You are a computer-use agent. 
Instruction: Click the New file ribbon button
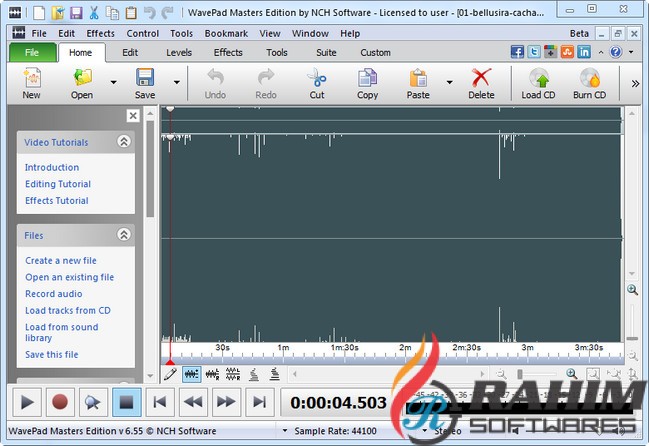click(32, 83)
